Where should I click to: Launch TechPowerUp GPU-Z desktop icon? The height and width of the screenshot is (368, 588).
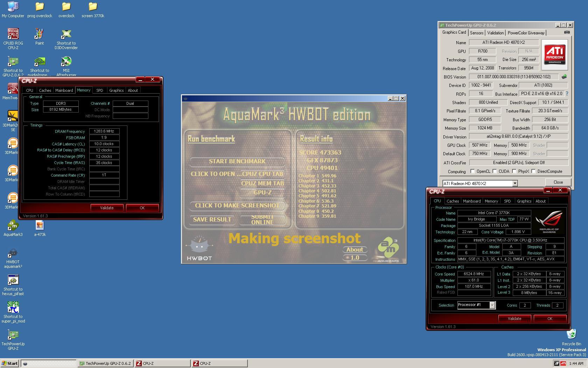13,340
